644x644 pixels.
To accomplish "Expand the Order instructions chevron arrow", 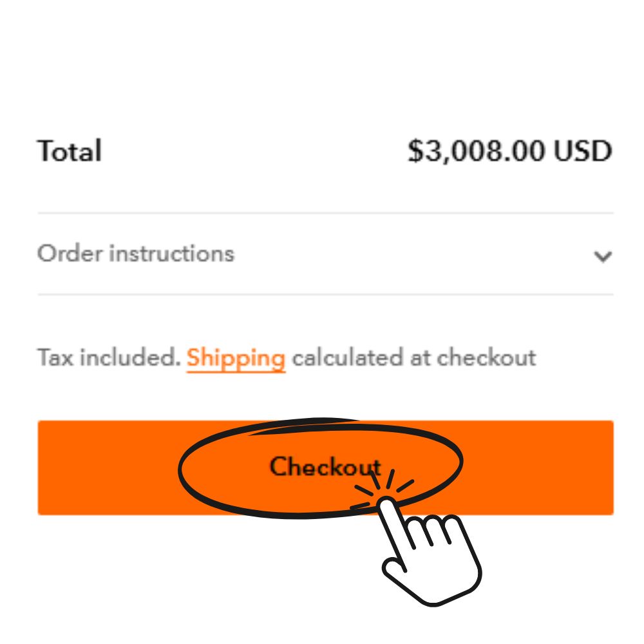I will [x=602, y=256].
